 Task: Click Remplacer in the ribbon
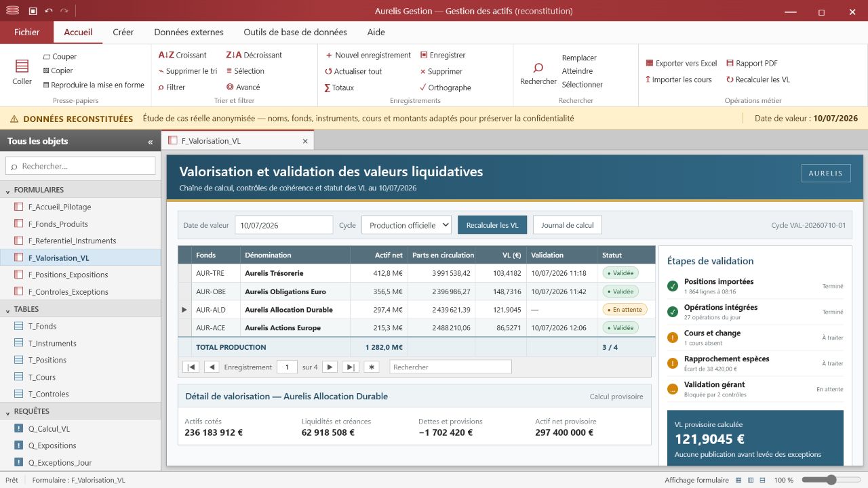click(579, 58)
